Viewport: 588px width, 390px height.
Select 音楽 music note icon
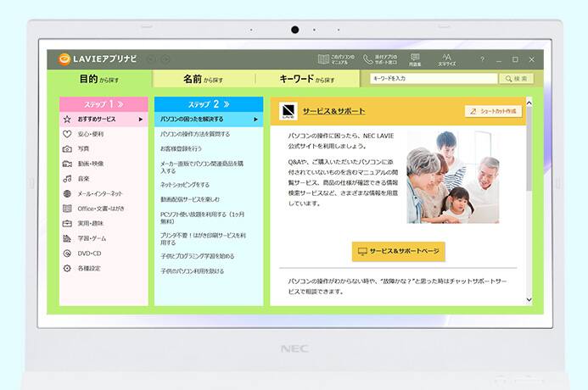pos(67,179)
